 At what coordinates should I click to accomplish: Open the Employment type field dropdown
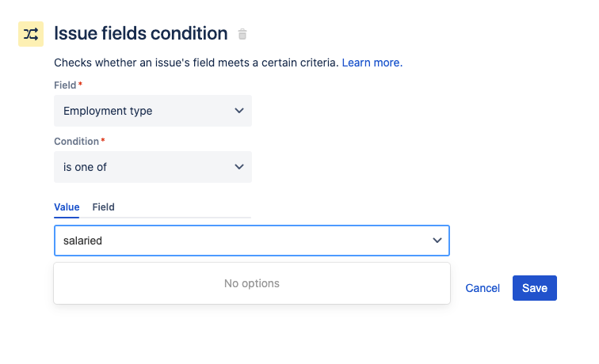click(x=153, y=111)
